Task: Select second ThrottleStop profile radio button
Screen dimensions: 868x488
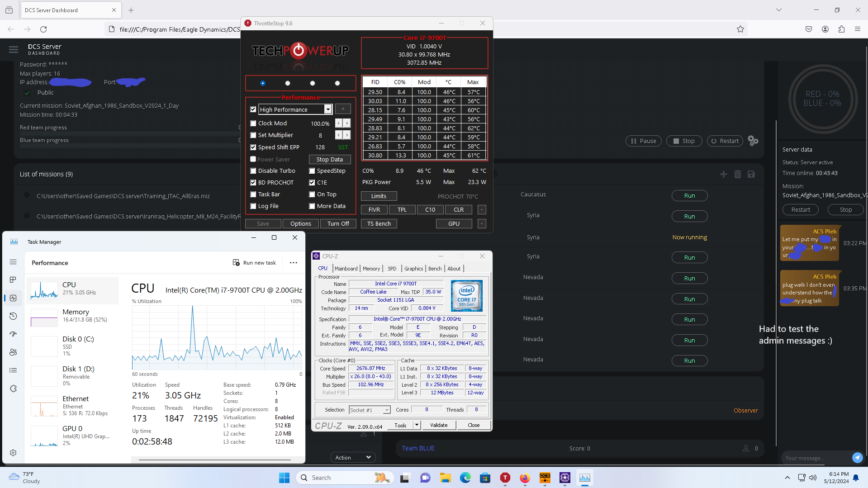Action: [x=288, y=83]
